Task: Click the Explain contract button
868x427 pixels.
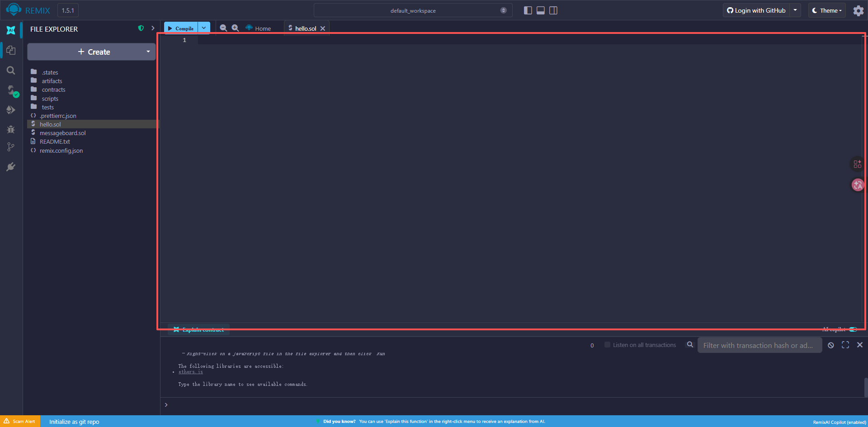Action: point(199,330)
